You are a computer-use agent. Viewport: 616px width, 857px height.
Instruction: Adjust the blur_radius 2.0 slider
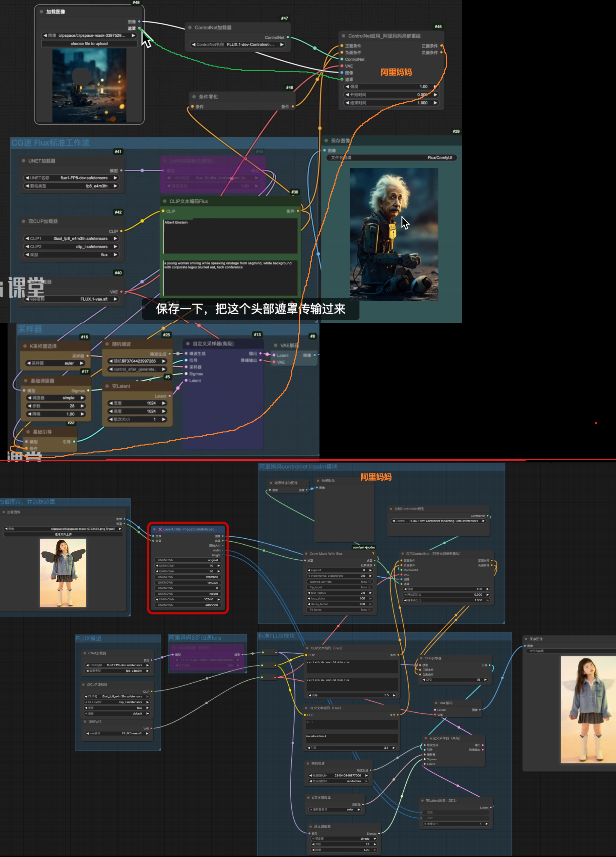[x=339, y=593]
